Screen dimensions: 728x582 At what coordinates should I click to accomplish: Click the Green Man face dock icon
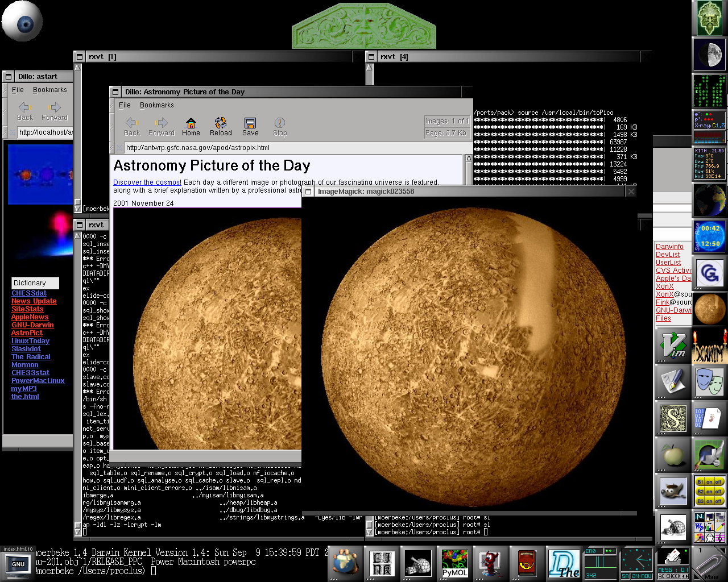(x=709, y=18)
